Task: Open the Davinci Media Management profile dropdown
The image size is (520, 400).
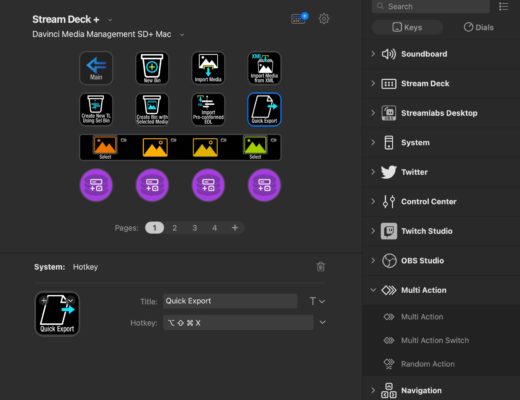Action: [x=182, y=34]
